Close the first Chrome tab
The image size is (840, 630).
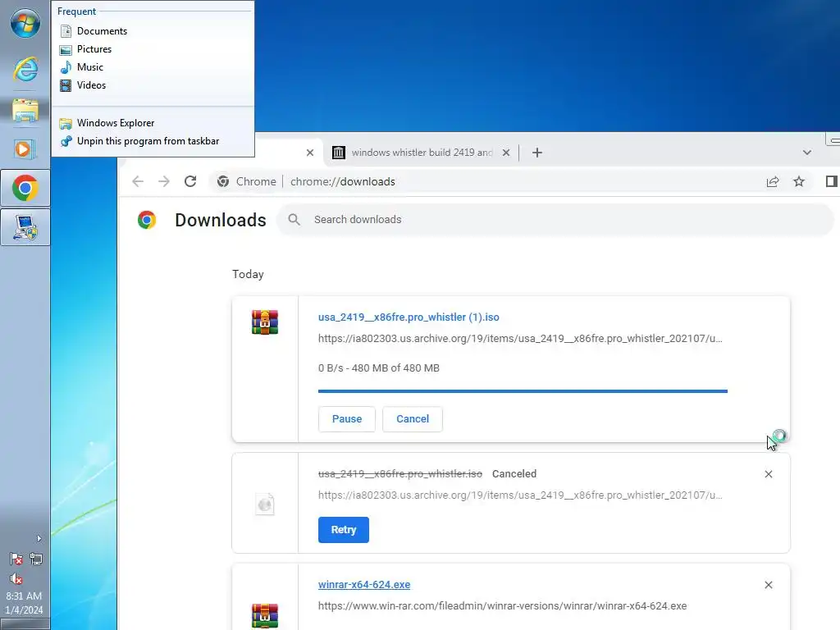309,153
